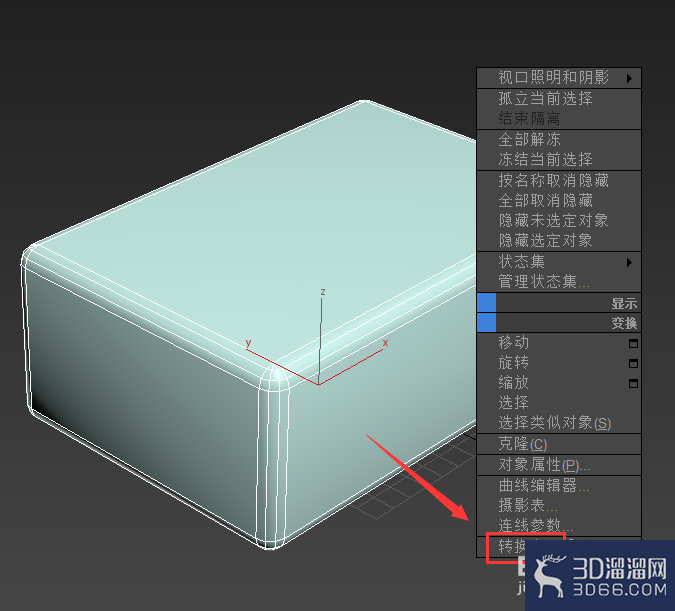Open 连线参数...
This screenshot has height=611, width=675.
pyautogui.click(x=559, y=525)
